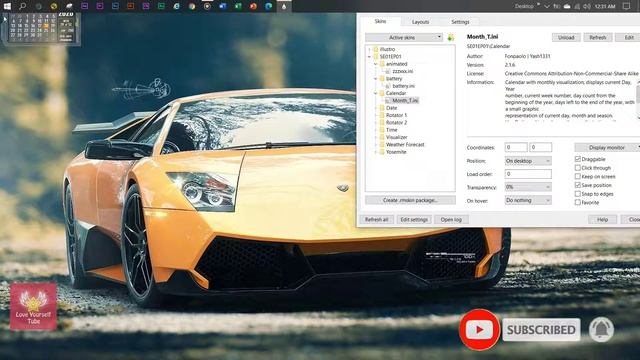640x360 pixels.
Task: Collapse the Calendar folder
Action: 376,93
